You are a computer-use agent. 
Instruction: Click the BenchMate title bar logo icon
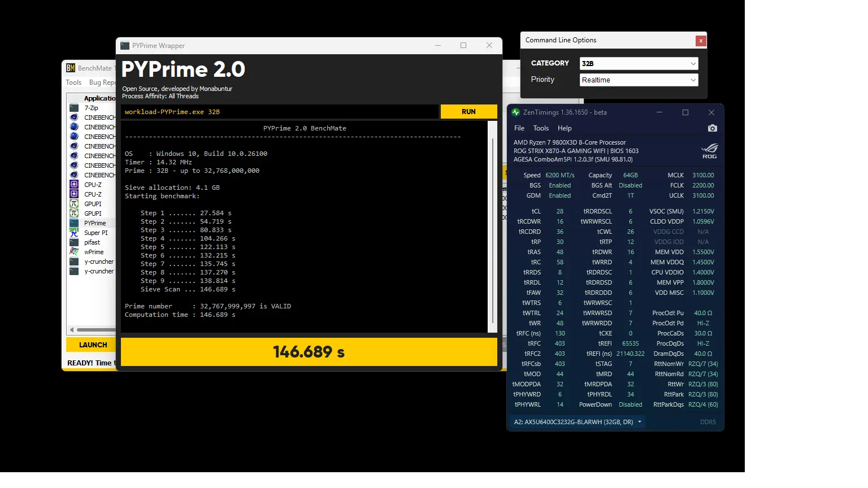pyautogui.click(x=71, y=68)
